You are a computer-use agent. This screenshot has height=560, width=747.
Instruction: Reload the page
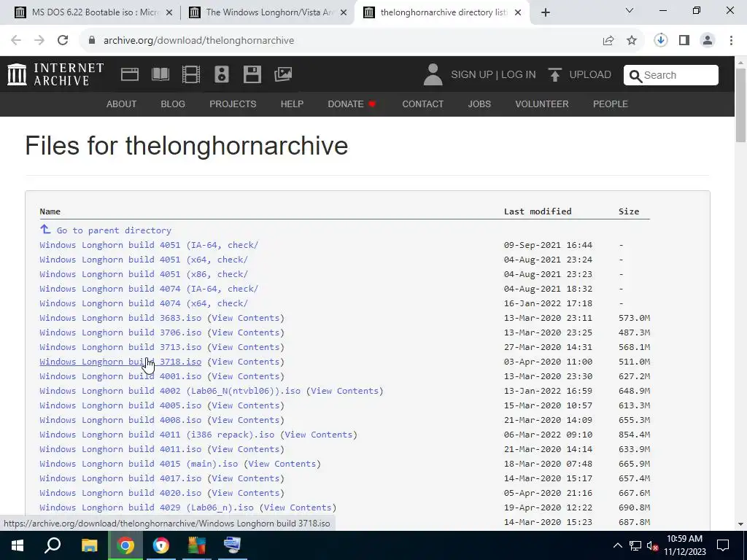63,41
